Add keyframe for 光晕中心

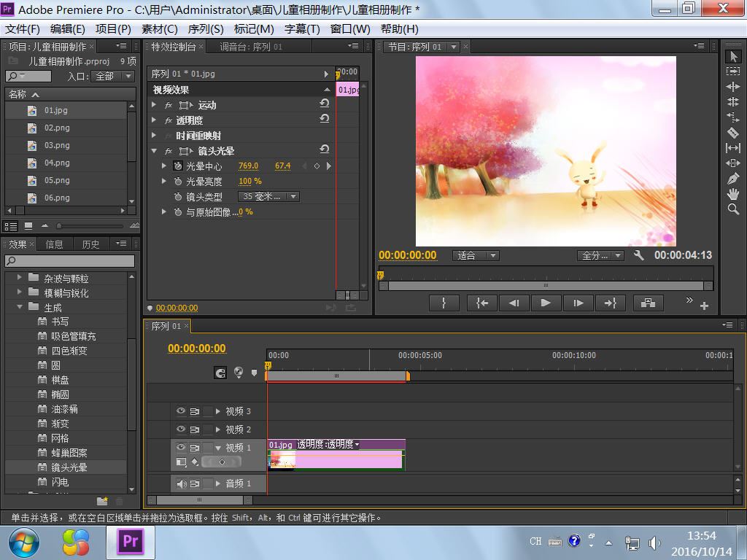pos(317,166)
